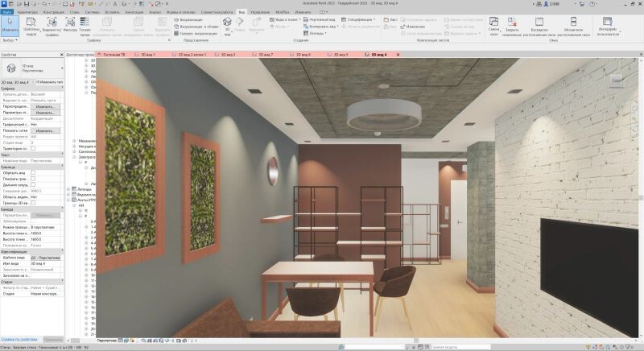The image size is (644, 351).
Task: Switch to the Гостиная ТВ view tab
Action: click(x=115, y=55)
